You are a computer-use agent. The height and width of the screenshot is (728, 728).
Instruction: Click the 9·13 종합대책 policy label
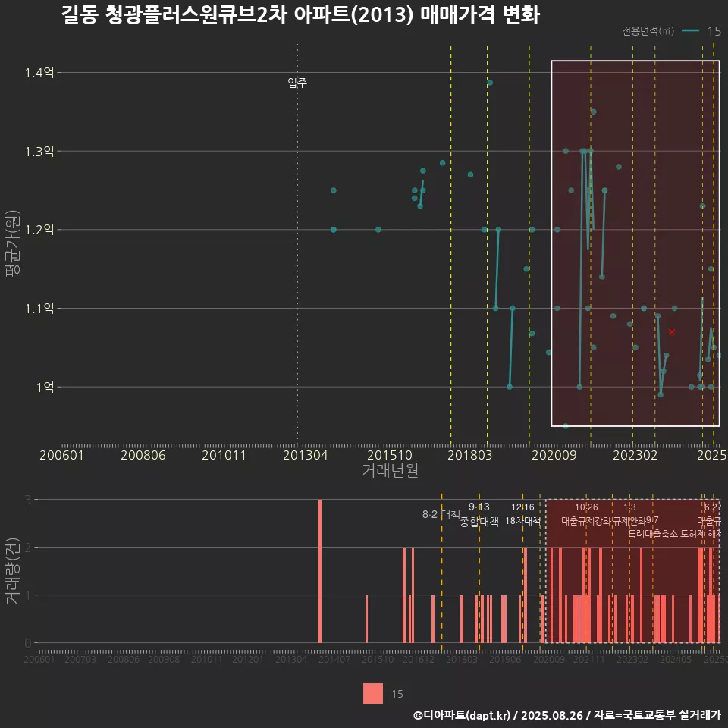coord(479,515)
